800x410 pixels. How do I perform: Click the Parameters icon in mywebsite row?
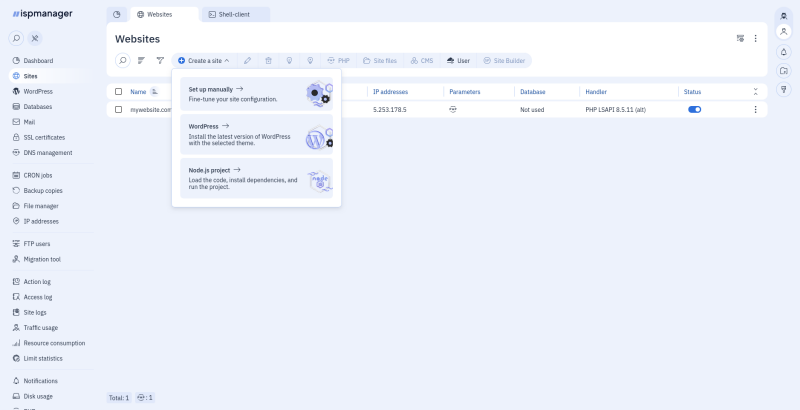click(x=453, y=109)
